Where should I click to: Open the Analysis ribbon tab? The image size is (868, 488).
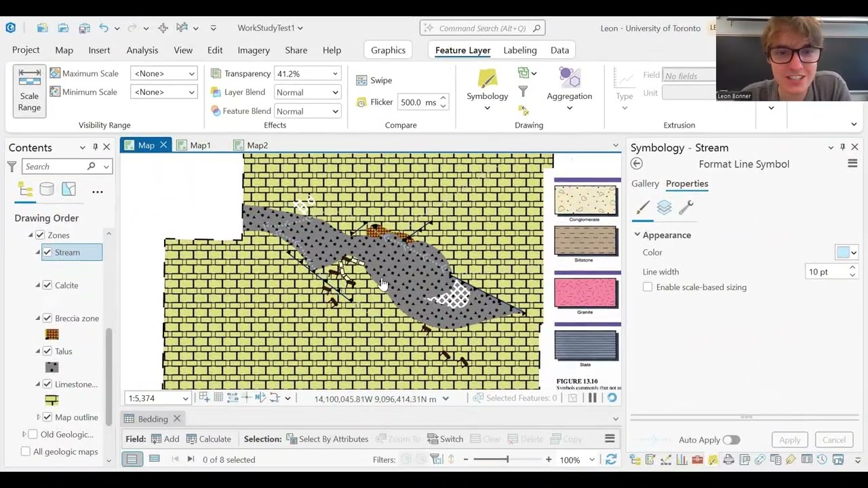142,50
